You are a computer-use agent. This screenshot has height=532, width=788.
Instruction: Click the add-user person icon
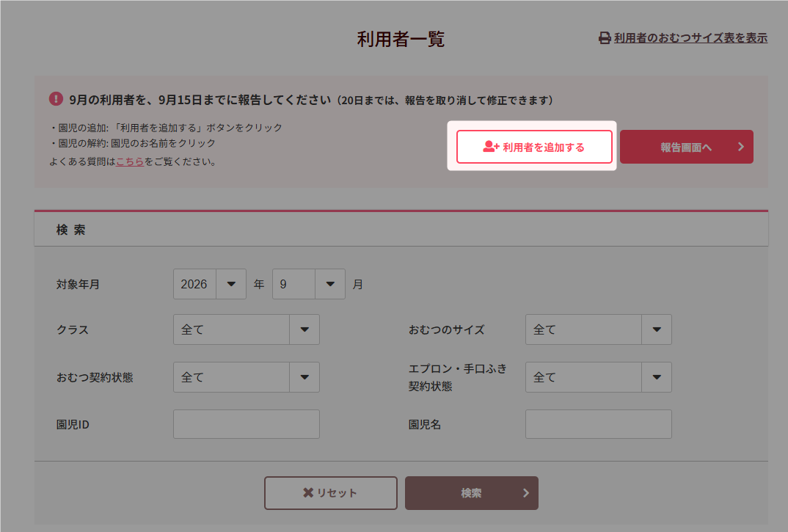[x=491, y=147]
